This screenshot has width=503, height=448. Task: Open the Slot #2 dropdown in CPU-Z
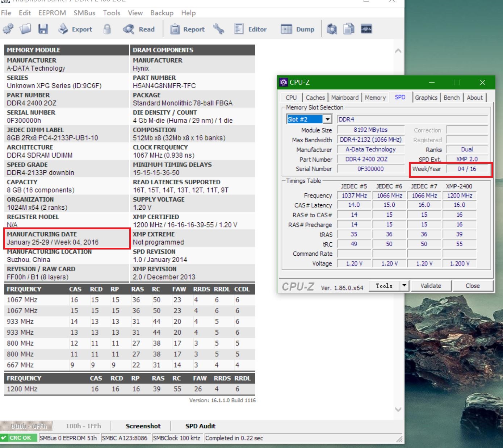pos(327,119)
